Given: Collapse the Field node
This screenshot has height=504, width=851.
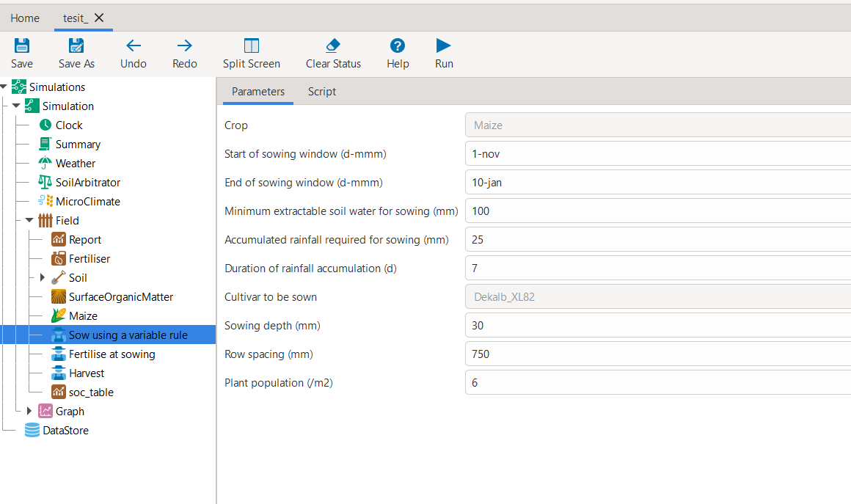Looking at the screenshot, I should point(29,220).
